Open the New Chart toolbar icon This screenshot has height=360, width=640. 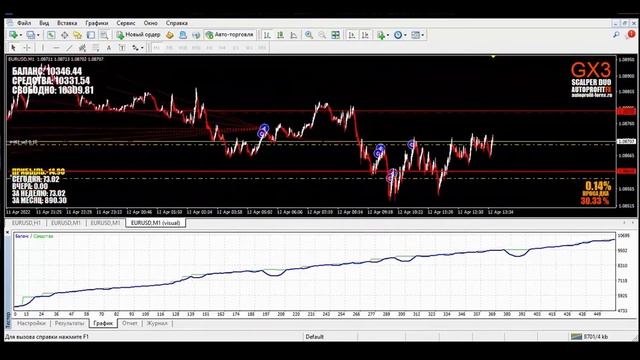(14, 35)
